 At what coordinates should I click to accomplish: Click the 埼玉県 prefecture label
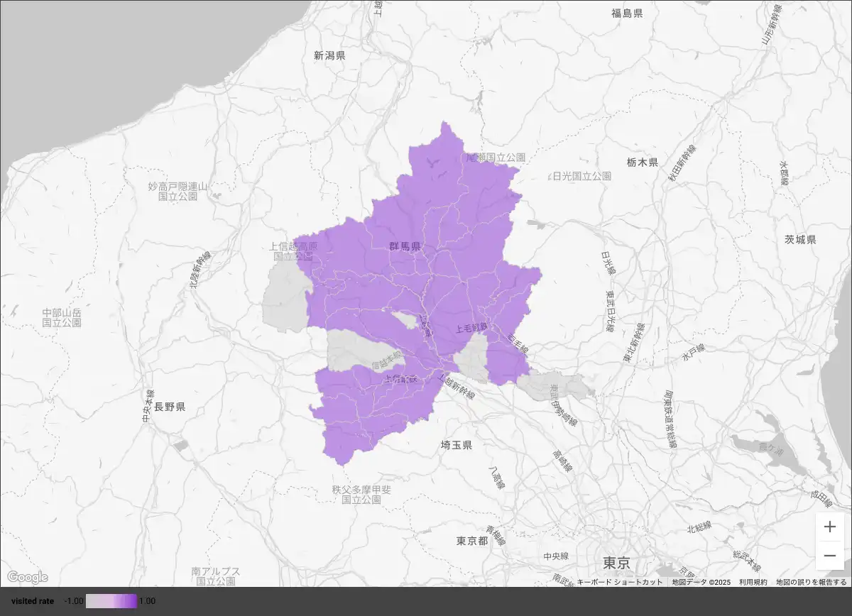point(456,445)
